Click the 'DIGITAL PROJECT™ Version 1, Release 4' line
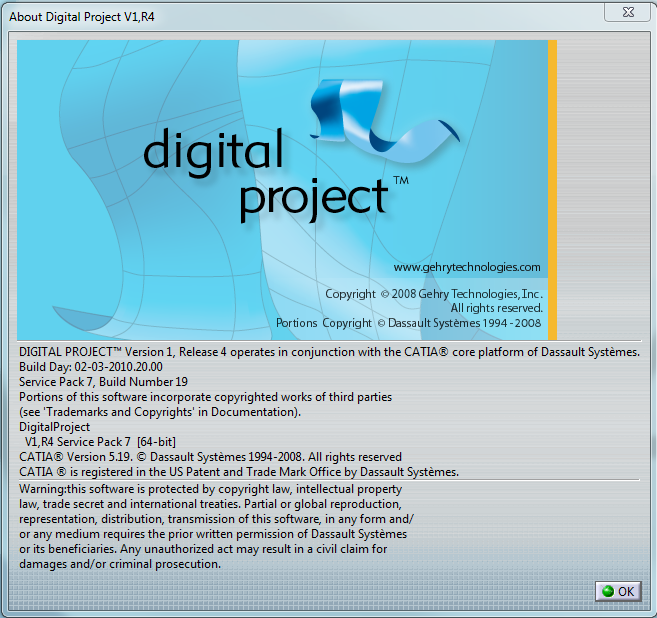The height and width of the screenshot is (618, 657). pyautogui.click(x=329, y=352)
